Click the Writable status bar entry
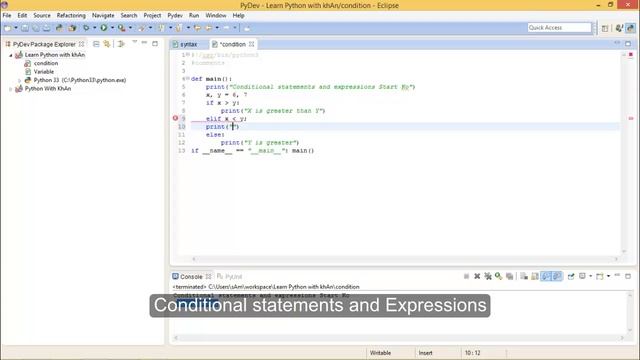The width and height of the screenshot is (640, 360). pos(380,353)
